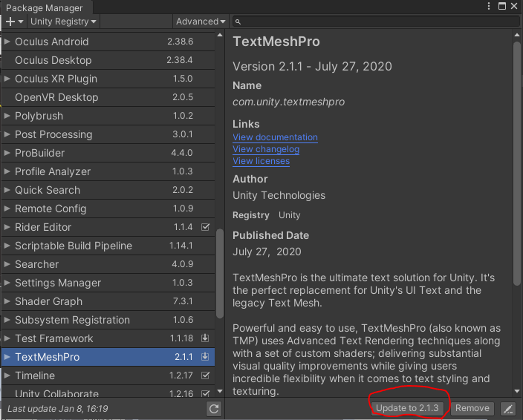
Task: Click the kebab menu icon in title bar
Action: pyautogui.click(x=489, y=7)
